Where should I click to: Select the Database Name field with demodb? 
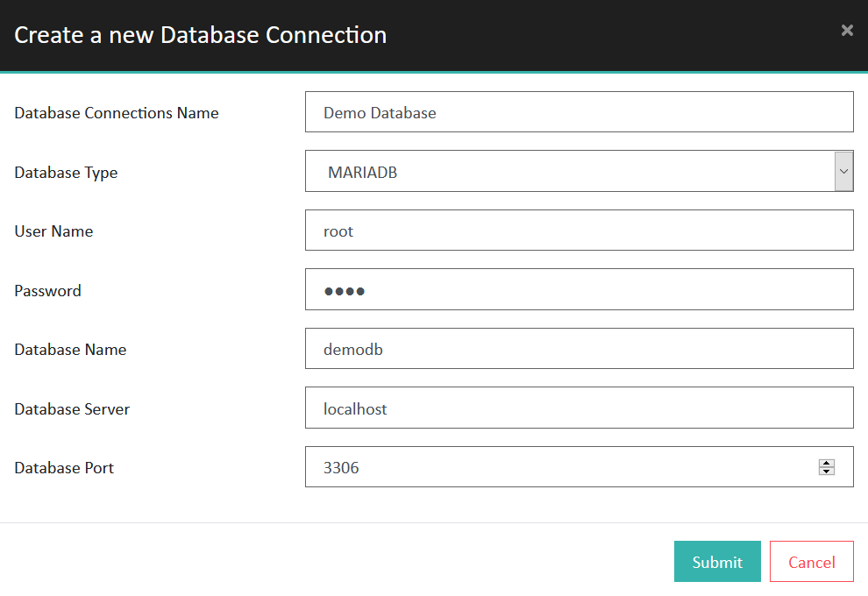click(579, 349)
